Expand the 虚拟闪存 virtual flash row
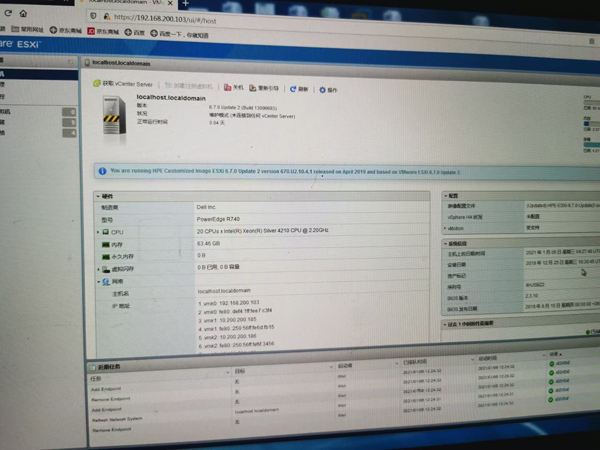Screen dimensions: 600x450 point(97,268)
